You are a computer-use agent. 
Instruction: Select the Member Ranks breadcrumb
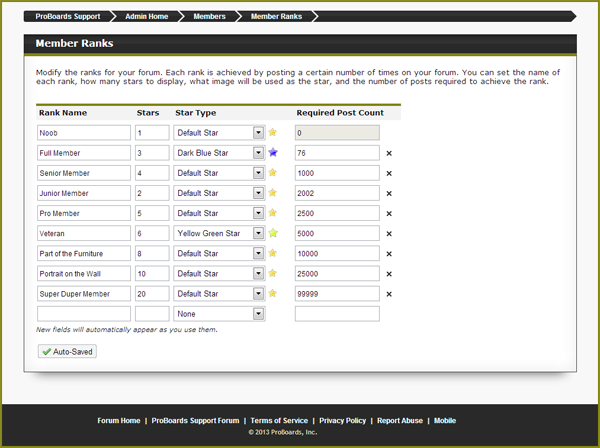276,16
